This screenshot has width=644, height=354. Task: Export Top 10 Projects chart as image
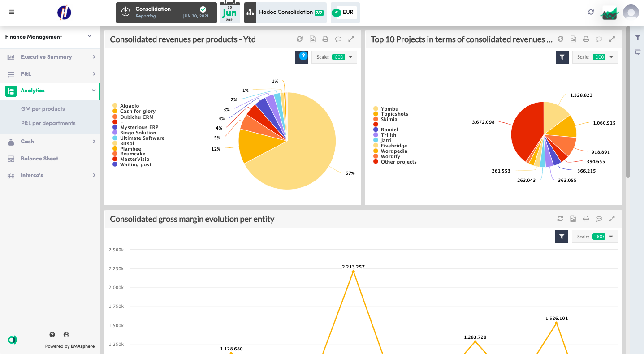(x=573, y=39)
